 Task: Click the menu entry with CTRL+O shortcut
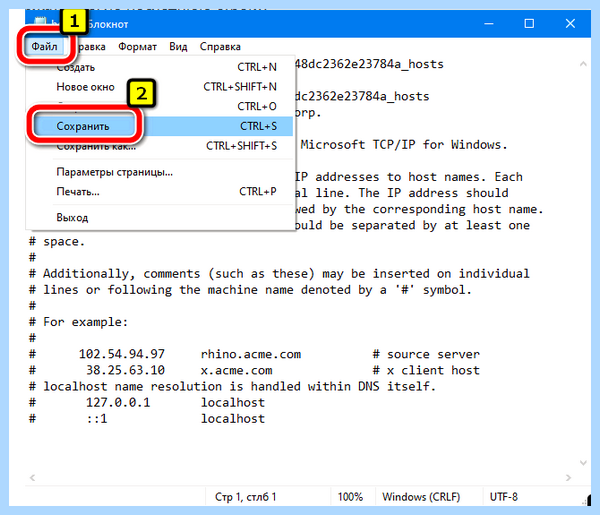160,106
